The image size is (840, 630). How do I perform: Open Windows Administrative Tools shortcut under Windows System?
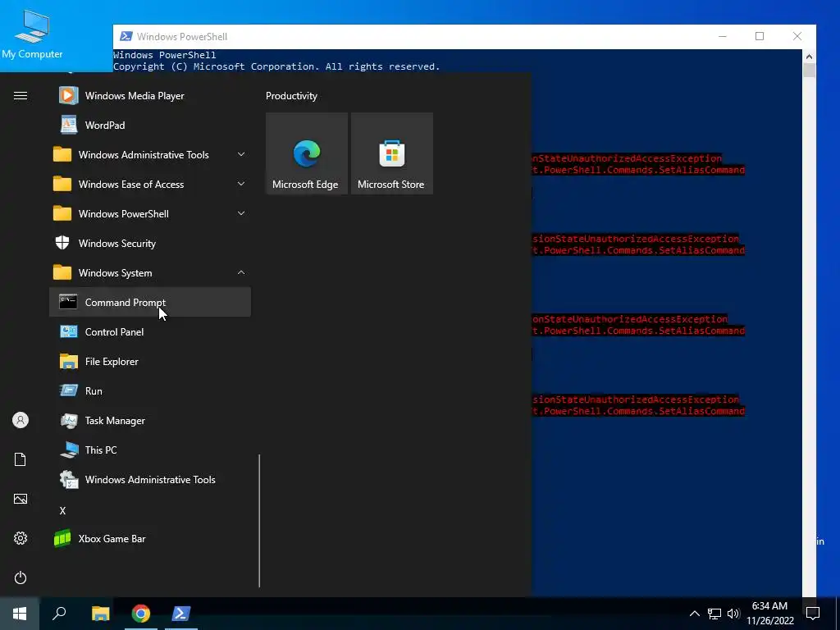coord(150,479)
